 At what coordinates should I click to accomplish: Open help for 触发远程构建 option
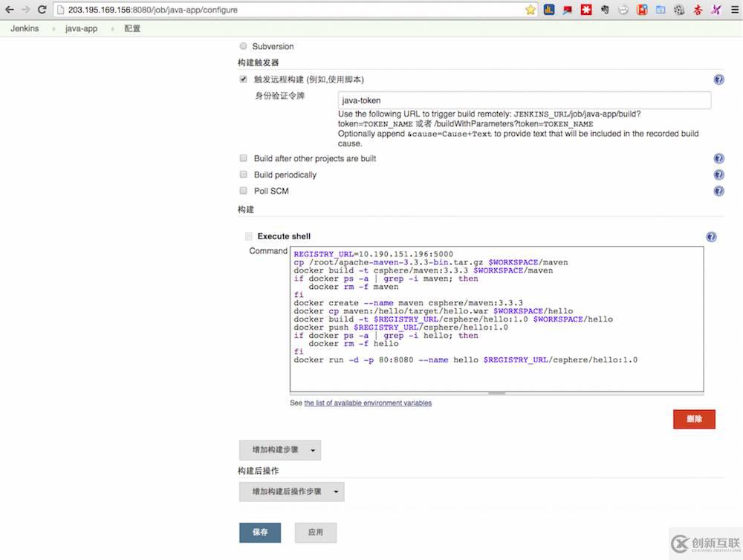pyautogui.click(x=718, y=79)
